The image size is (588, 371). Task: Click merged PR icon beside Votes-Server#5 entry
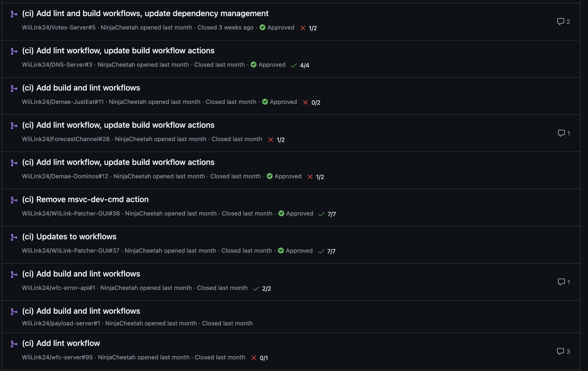point(14,14)
